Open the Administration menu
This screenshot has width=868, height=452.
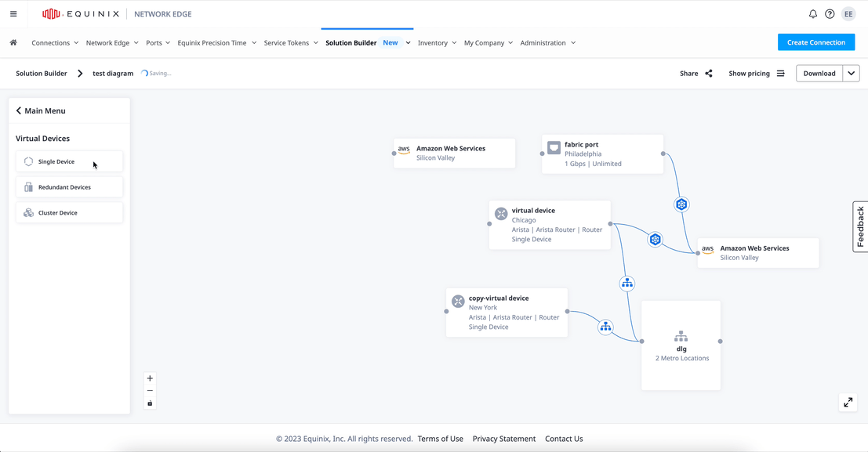pos(547,43)
